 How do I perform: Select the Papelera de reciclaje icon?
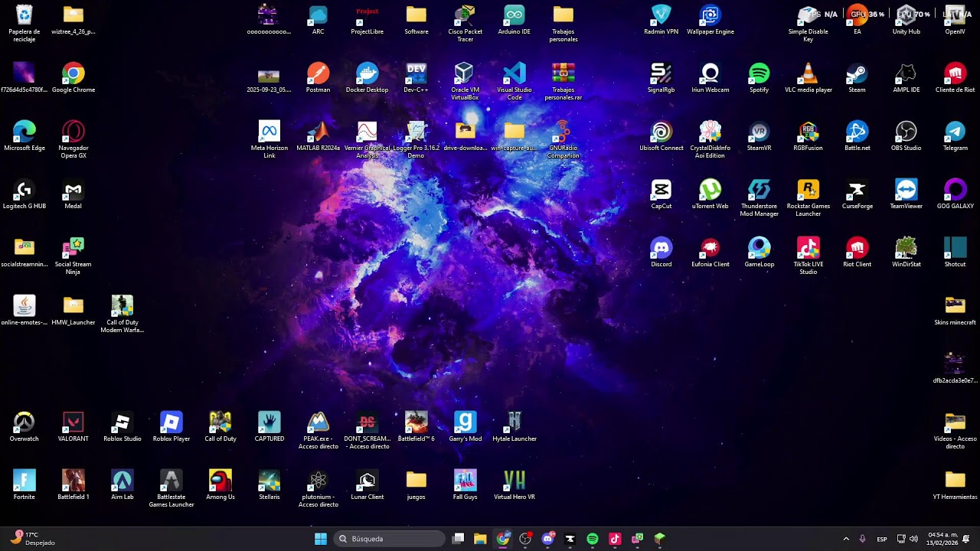pyautogui.click(x=24, y=16)
